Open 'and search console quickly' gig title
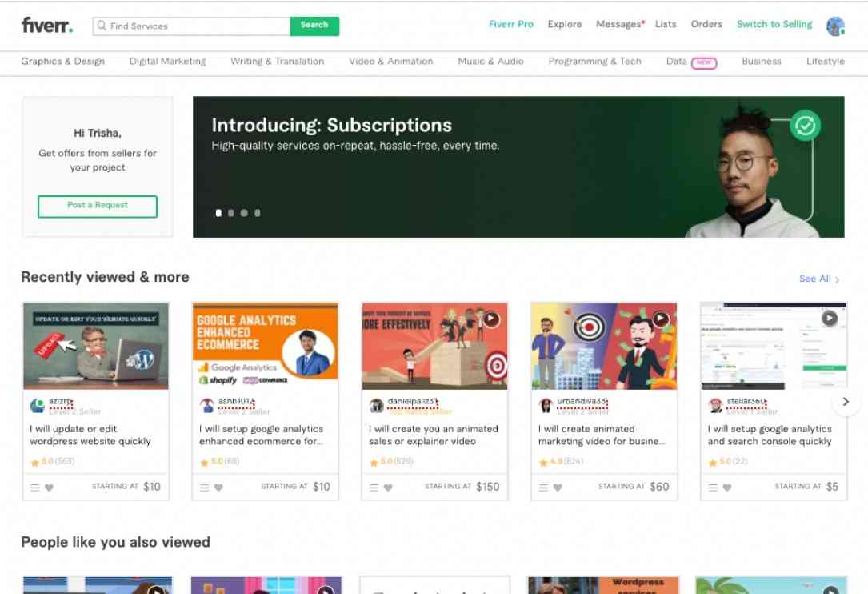This screenshot has height=594, width=868. click(770, 435)
